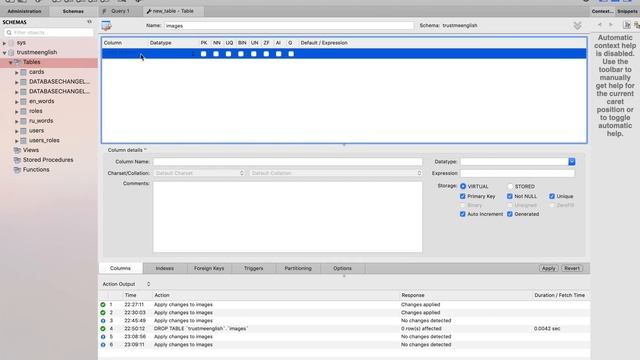Click green status icon of 22:30:03 row
The image size is (640, 360).
click(x=103, y=313)
